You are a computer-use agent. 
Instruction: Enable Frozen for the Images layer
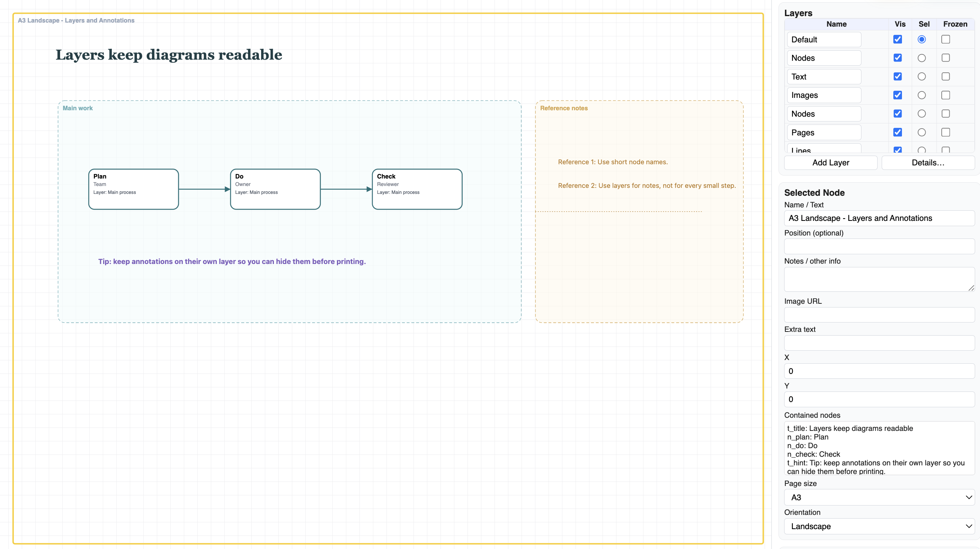(x=945, y=95)
